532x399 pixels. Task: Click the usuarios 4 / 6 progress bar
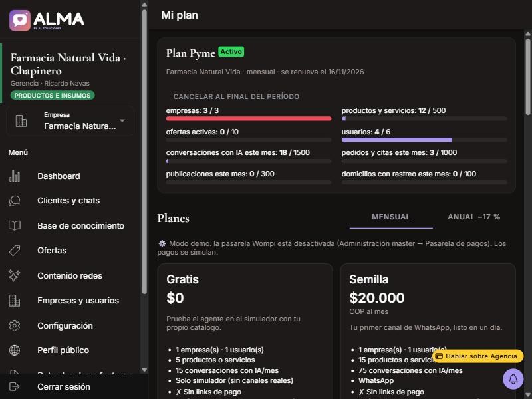tap(424, 140)
